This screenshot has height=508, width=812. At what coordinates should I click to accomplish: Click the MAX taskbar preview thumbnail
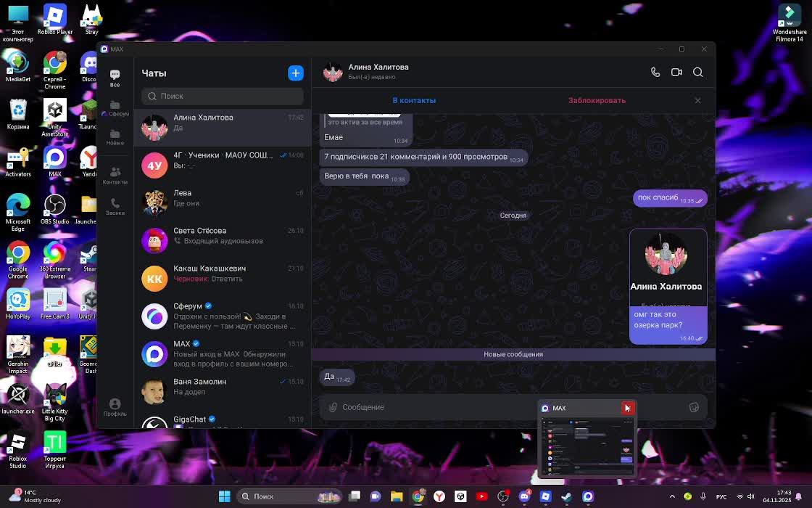(587, 447)
